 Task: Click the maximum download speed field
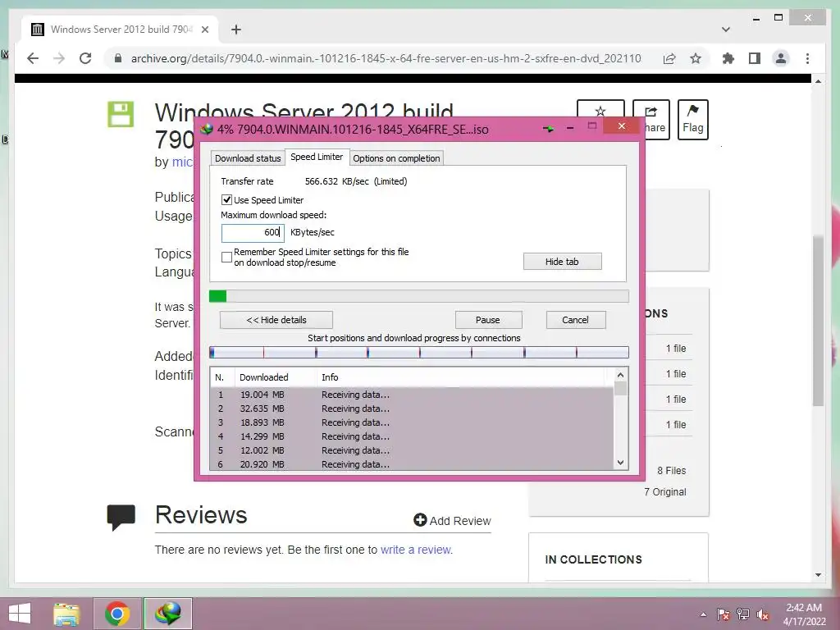[x=253, y=232]
